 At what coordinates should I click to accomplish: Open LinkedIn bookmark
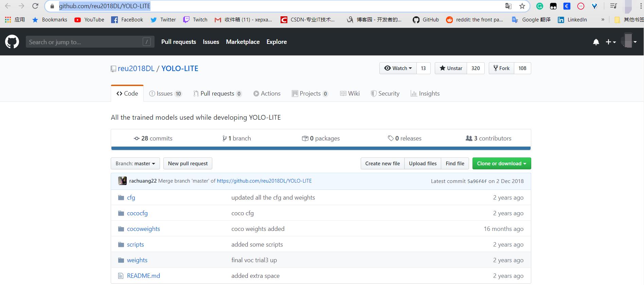click(x=572, y=20)
